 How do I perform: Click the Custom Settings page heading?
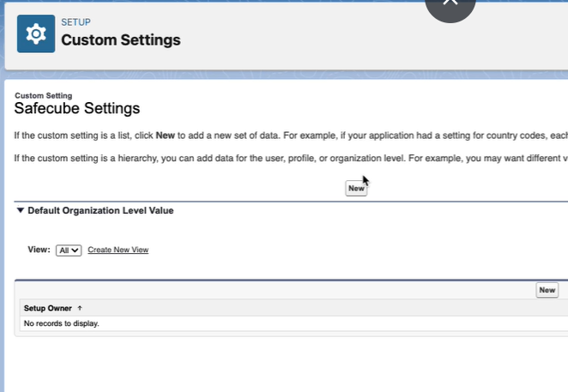click(121, 39)
